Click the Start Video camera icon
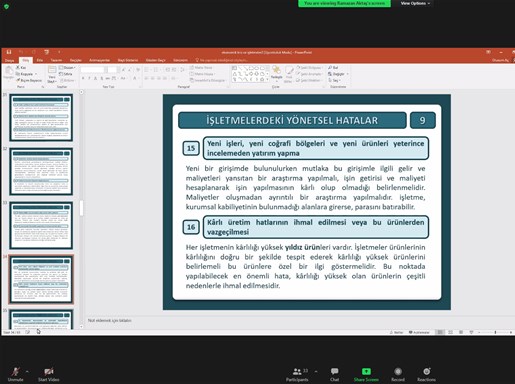 coord(49,371)
